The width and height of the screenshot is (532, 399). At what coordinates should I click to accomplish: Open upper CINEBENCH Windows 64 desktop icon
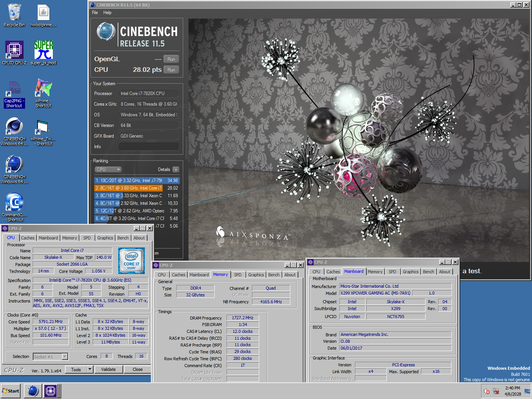14,132
